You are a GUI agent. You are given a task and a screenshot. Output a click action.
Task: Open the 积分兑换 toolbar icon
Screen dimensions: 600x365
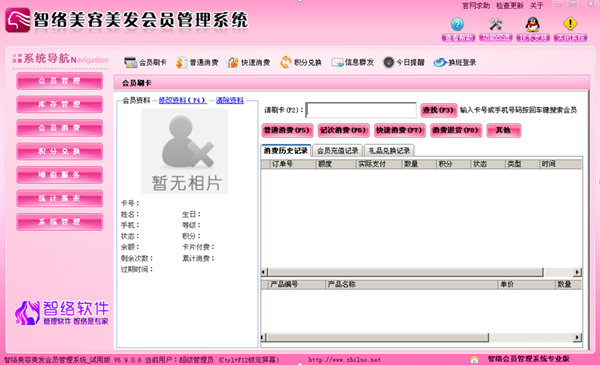tap(285, 62)
